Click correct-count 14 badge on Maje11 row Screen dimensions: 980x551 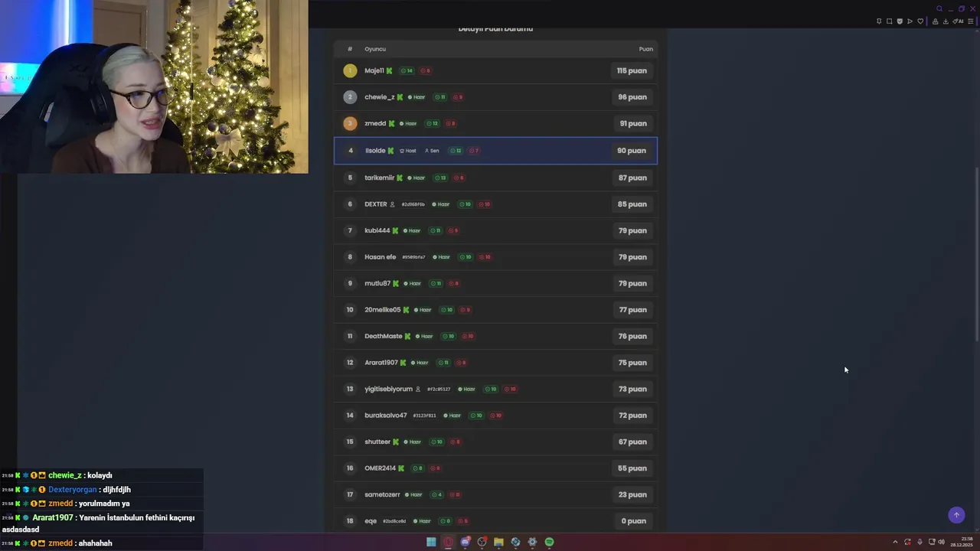point(407,70)
